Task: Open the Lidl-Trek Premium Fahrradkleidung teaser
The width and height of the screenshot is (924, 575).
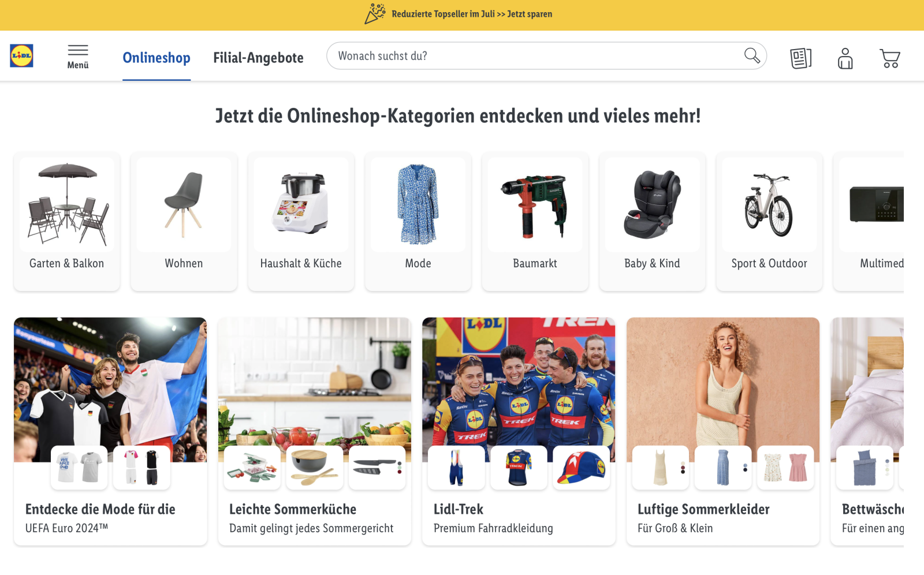Action: coord(519,431)
